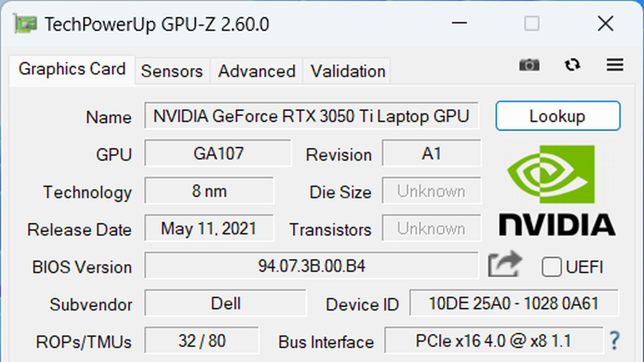Select the Graphics Card tab
Viewport: 644px width, 362px height.
coord(71,69)
